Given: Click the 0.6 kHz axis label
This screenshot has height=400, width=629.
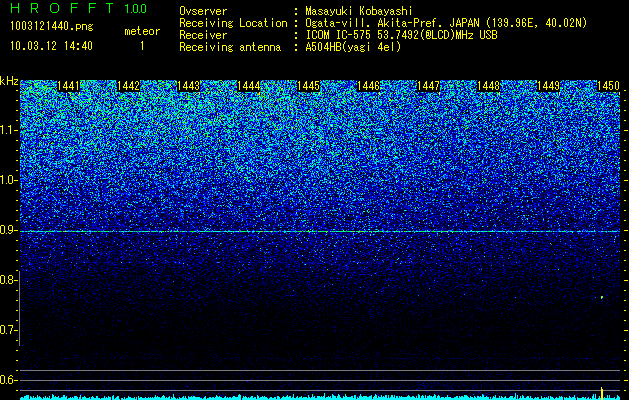Looking at the screenshot, I should [x=7, y=380].
